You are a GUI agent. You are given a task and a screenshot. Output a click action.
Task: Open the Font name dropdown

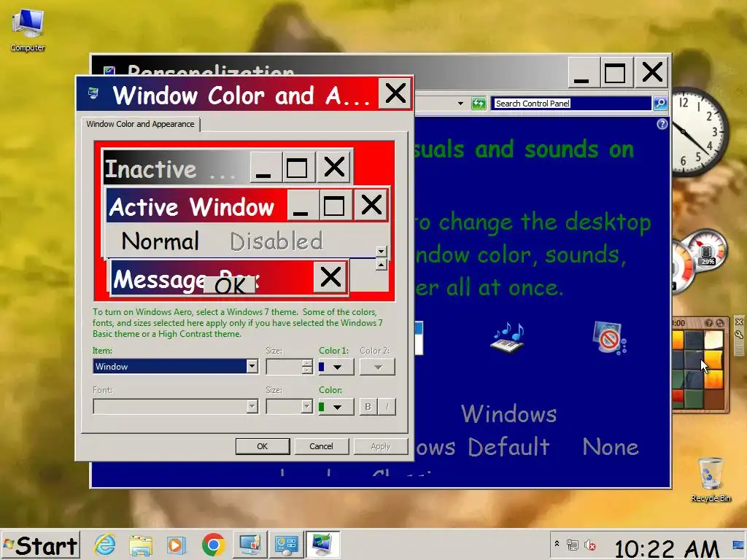point(175,407)
